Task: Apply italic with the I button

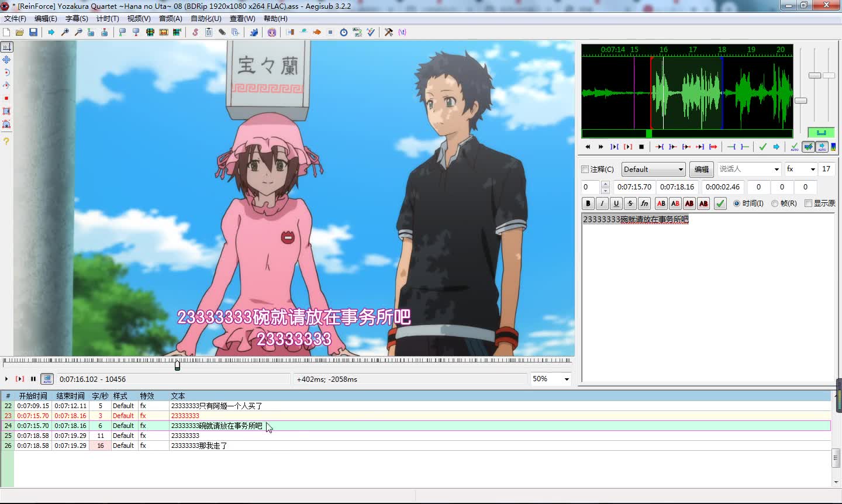Action: click(x=602, y=203)
